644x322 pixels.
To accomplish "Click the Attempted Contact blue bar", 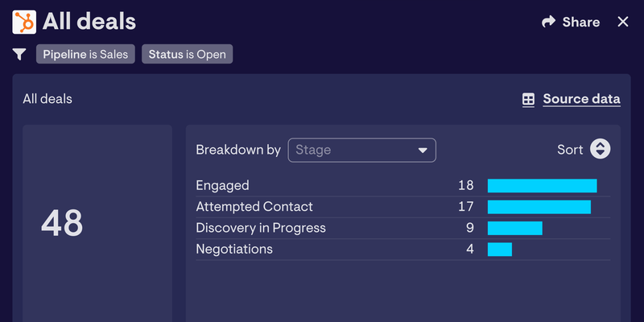I will coord(539,207).
